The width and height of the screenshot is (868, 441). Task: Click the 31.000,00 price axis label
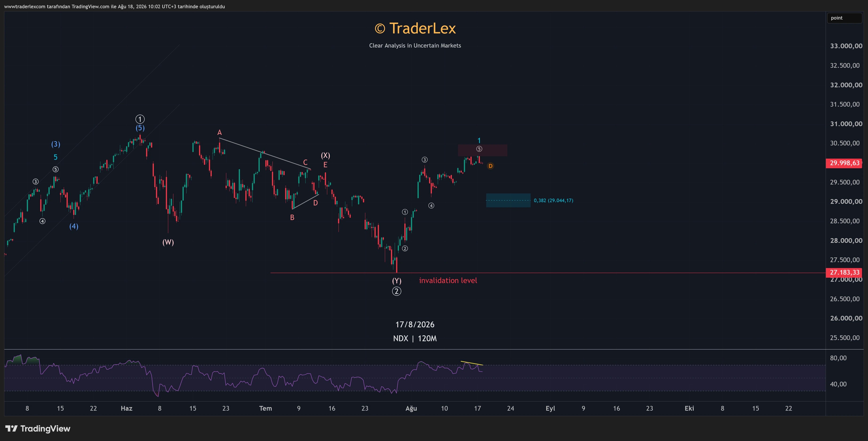(x=846, y=124)
